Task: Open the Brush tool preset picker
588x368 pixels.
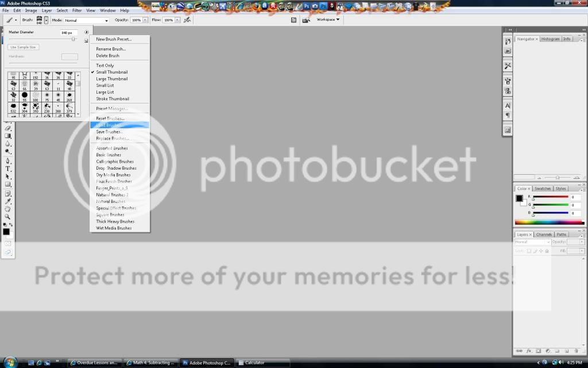Action: point(11,20)
